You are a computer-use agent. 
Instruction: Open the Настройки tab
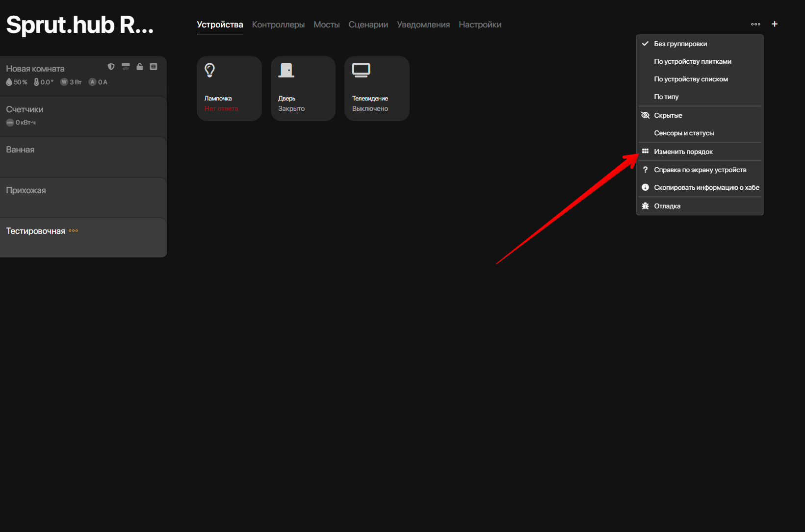[x=480, y=25]
